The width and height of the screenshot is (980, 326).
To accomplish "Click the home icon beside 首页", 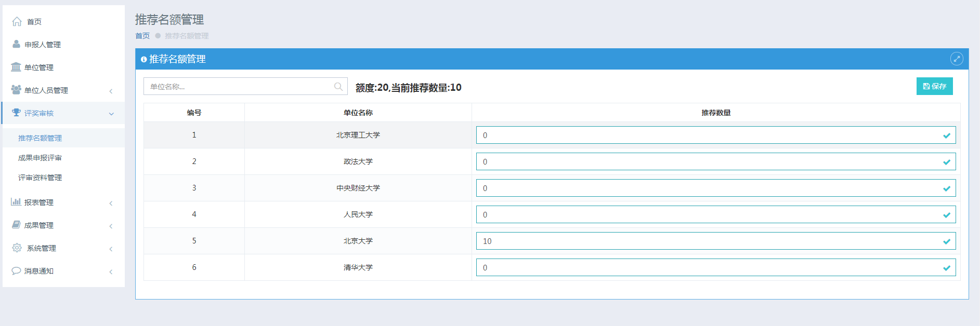I will (17, 21).
